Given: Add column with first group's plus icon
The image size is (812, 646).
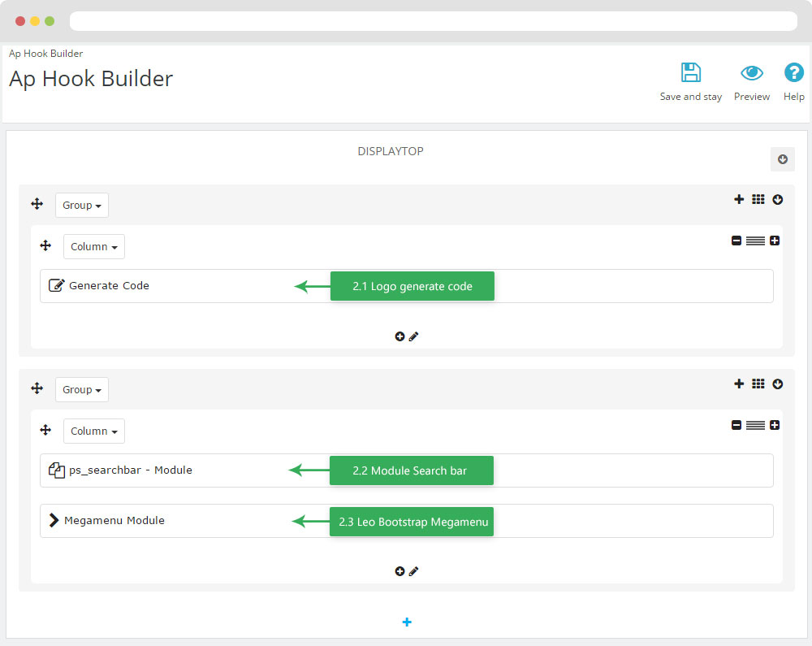Looking at the screenshot, I should coord(739,199).
